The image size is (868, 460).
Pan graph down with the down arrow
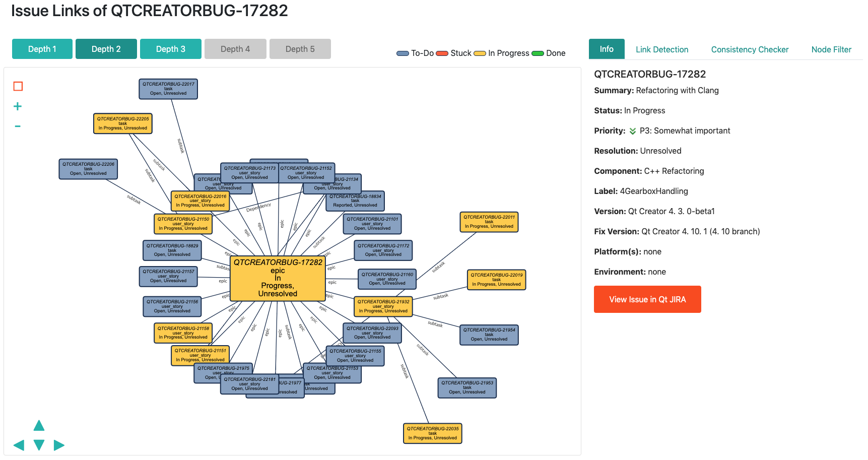tap(39, 445)
